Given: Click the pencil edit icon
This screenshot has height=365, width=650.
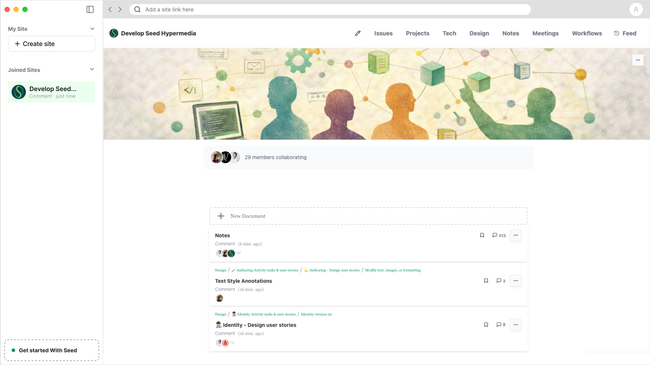Looking at the screenshot, I should 358,33.
